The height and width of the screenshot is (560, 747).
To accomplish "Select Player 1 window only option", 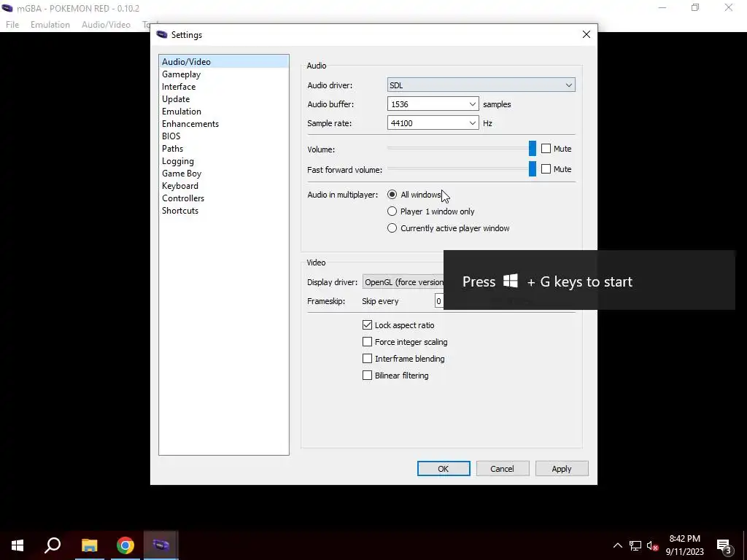I will (x=392, y=211).
